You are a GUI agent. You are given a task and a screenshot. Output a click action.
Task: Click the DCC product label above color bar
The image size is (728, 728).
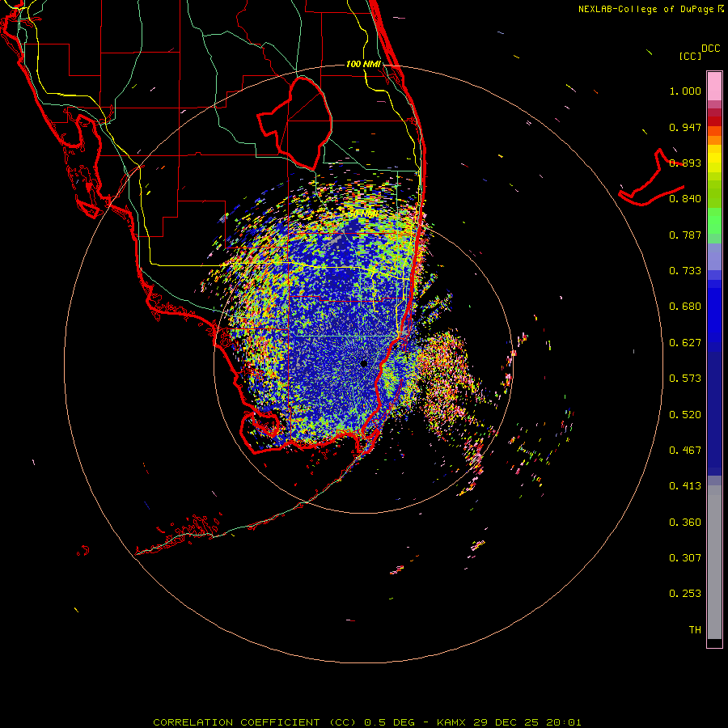pos(710,49)
